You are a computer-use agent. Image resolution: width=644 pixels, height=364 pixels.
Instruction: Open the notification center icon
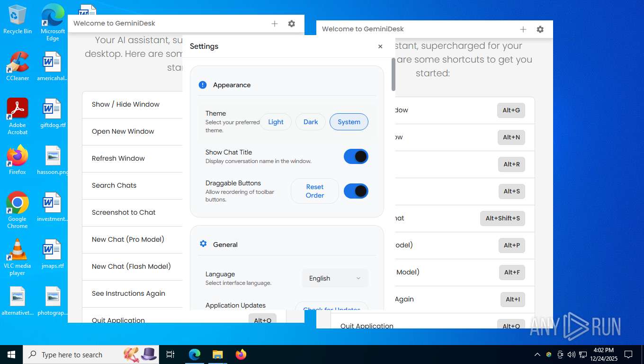[x=628, y=355]
